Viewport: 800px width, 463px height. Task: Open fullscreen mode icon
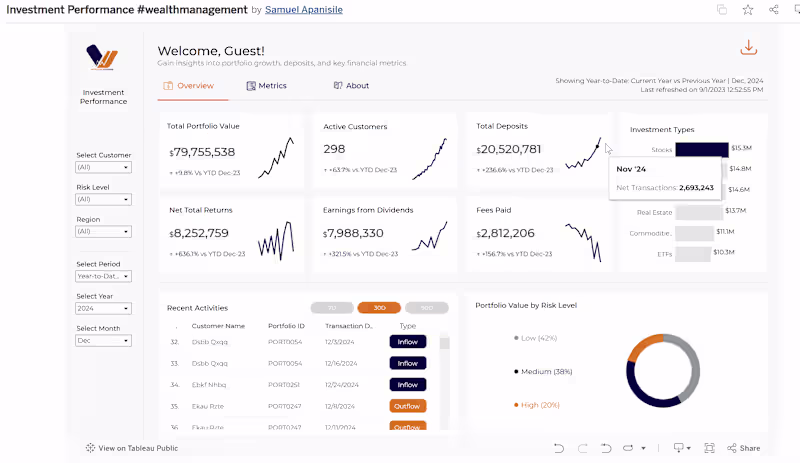pyautogui.click(x=709, y=448)
